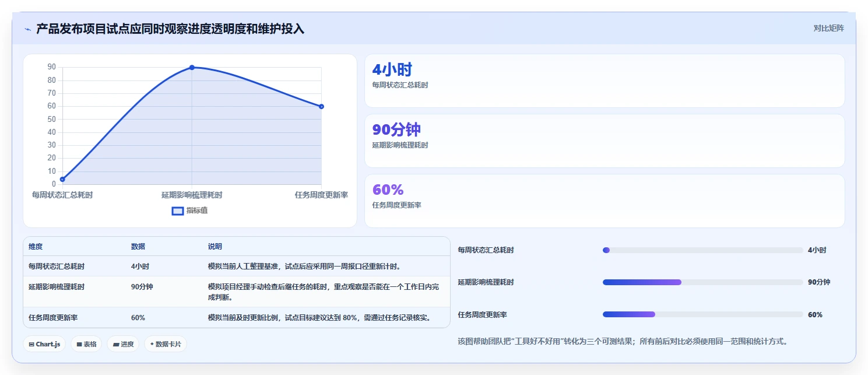Click the 延期影响梳理耗时 progress bar

click(x=702, y=282)
